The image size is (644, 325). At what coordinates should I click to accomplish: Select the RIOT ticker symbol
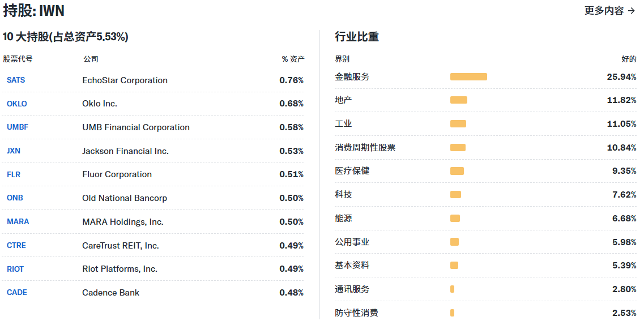click(x=15, y=269)
